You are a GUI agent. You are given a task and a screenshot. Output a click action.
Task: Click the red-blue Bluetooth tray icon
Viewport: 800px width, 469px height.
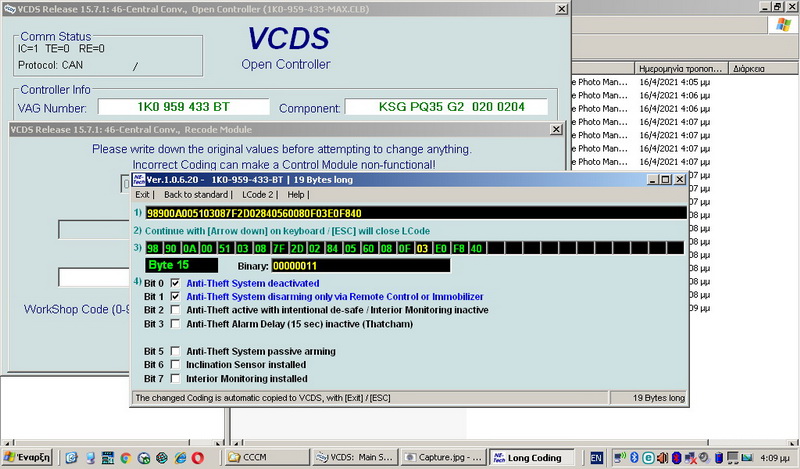[x=677, y=458]
